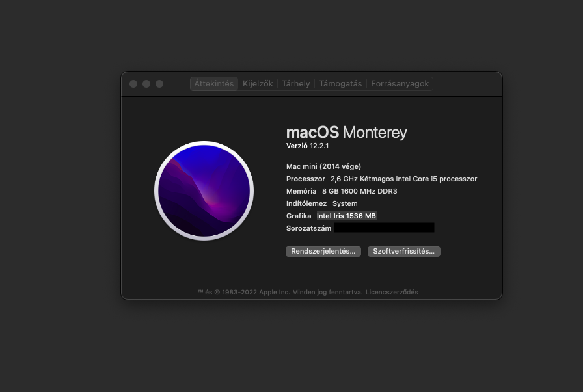Click the Verzió 12.2.1 text

coord(308,146)
